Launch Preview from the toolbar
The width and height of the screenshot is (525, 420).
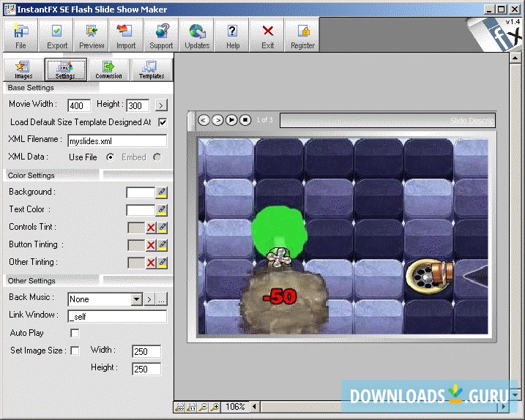(x=92, y=35)
